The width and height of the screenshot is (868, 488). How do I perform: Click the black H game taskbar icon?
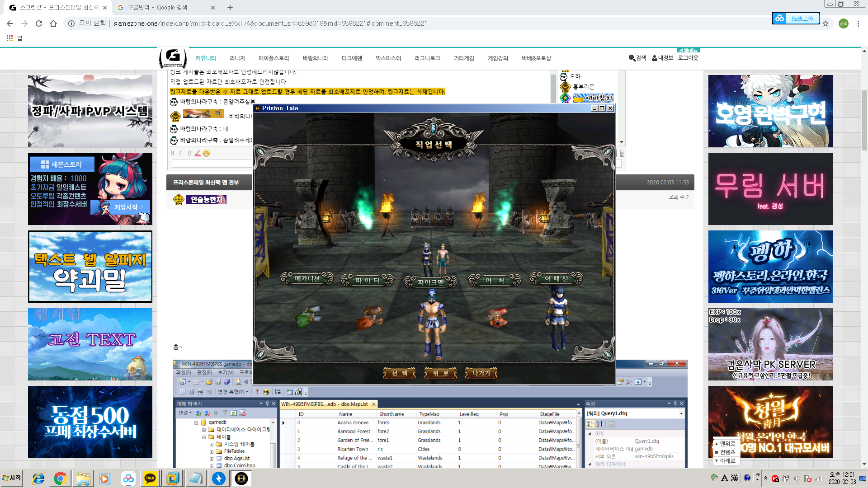point(241,479)
